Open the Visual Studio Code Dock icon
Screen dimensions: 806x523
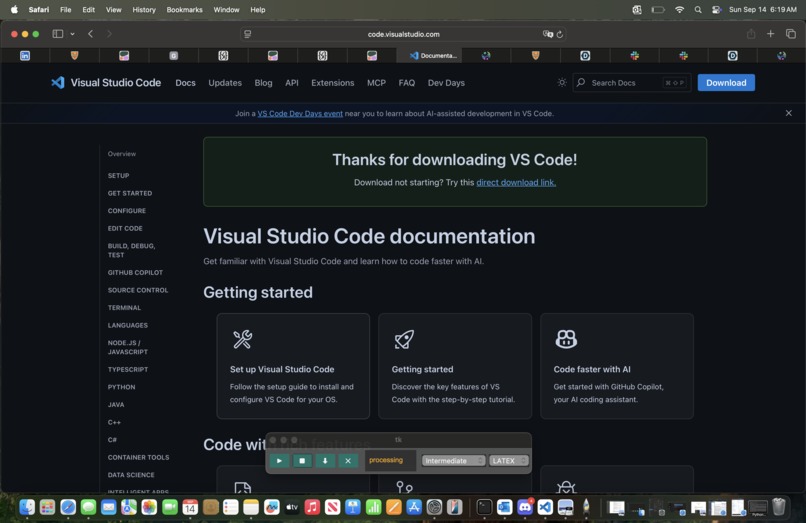(x=545, y=507)
